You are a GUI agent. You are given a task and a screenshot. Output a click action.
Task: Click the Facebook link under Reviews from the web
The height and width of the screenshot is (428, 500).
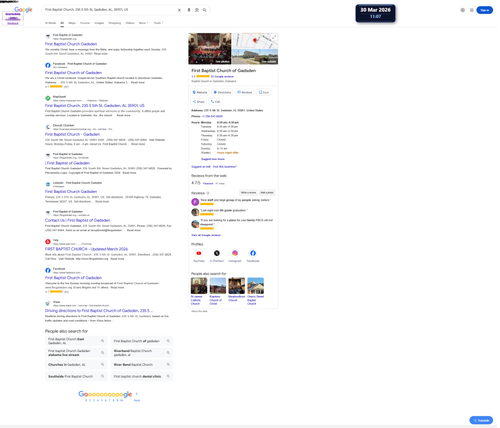(x=208, y=183)
